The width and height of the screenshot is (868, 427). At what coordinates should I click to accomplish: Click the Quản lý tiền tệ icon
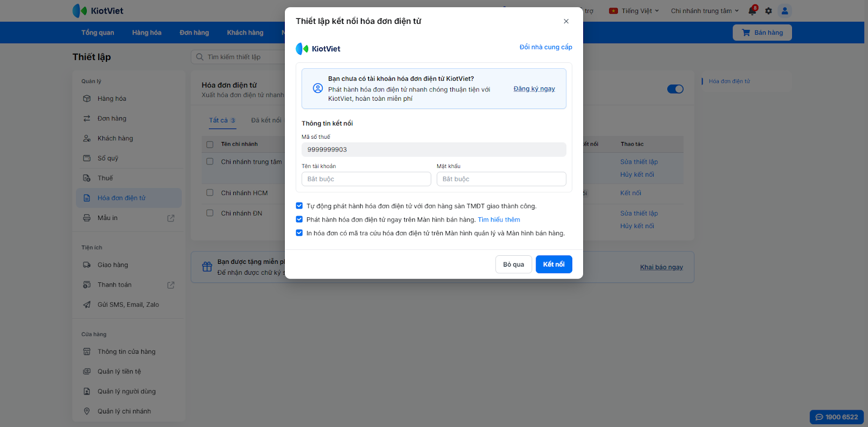(87, 372)
